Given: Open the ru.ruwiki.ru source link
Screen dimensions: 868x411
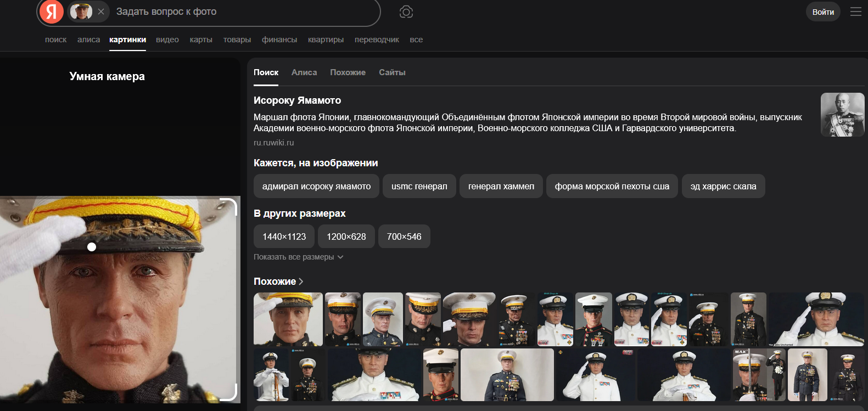Looking at the screenshot, I should [x=273, y=143].
